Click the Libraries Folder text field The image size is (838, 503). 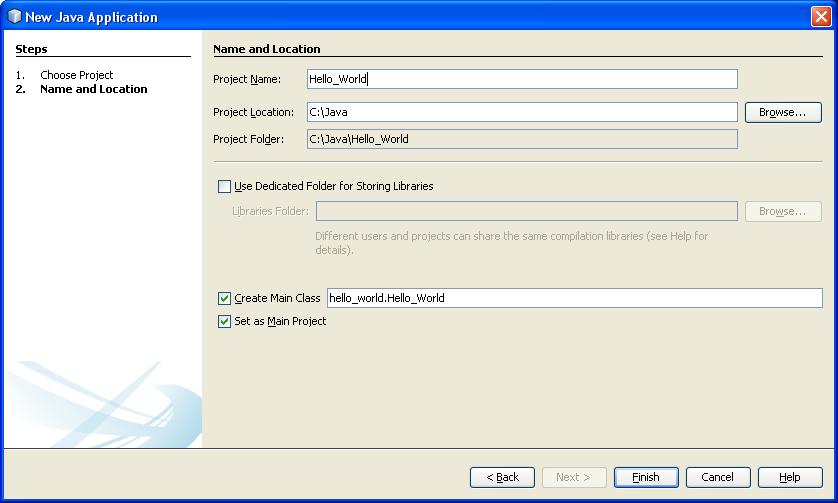click(526, 211)
